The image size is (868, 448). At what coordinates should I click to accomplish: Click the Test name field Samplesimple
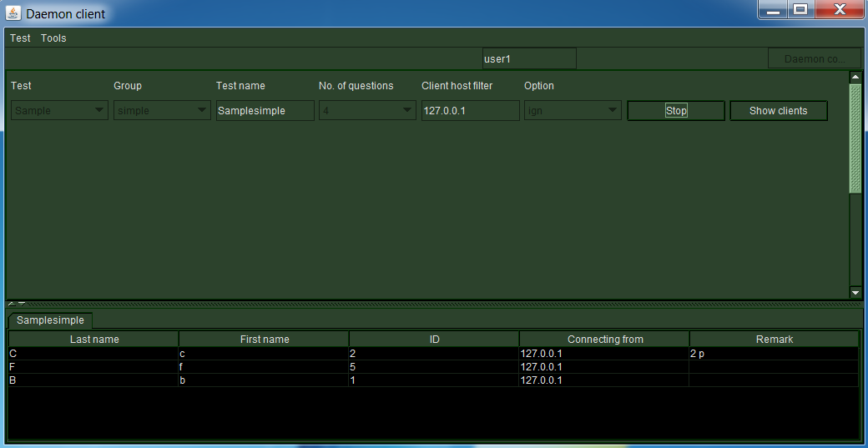coord(265,111)
